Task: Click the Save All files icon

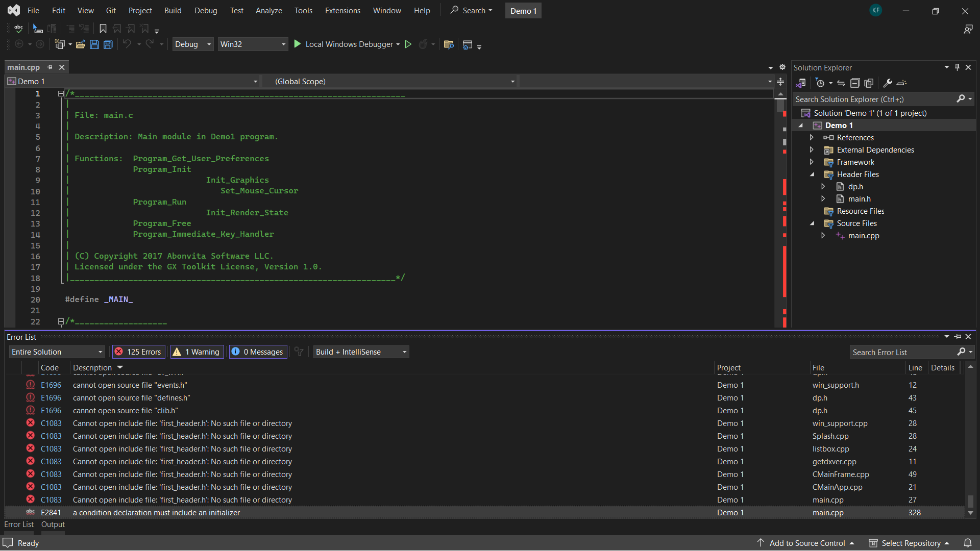Action: pyautogui.click(x=108, y=44)
